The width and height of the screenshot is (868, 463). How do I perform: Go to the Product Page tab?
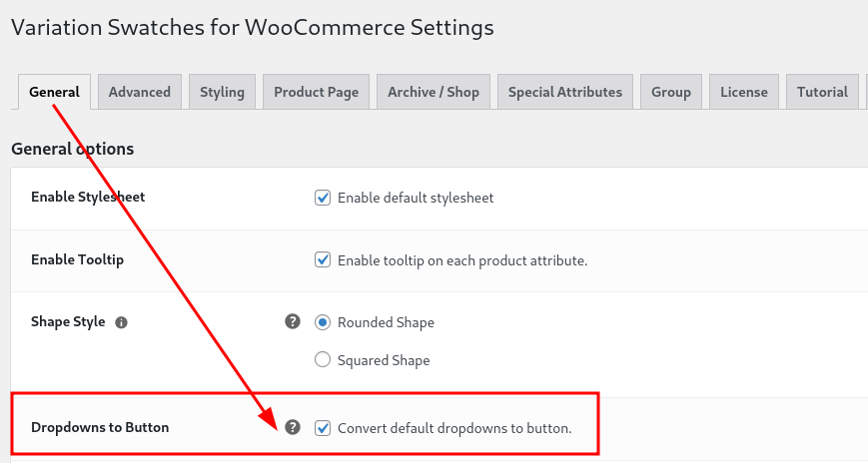316,92
